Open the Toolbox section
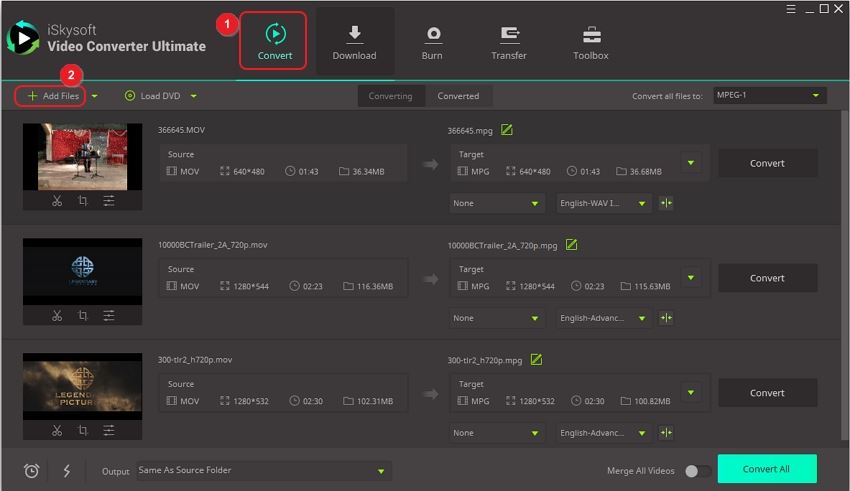The width and height of the screenshot is (850, 491). click(x=590, y=43)
